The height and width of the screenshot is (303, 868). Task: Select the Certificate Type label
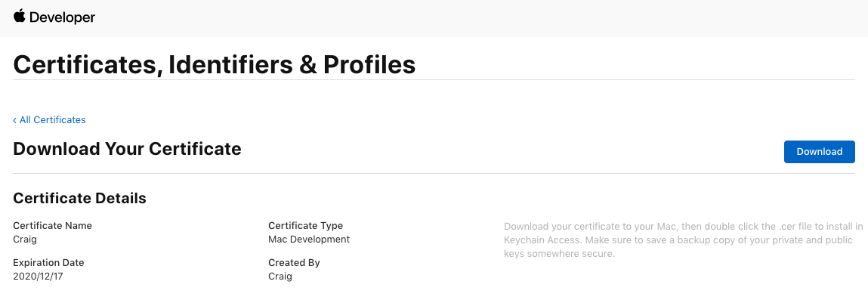305,225
